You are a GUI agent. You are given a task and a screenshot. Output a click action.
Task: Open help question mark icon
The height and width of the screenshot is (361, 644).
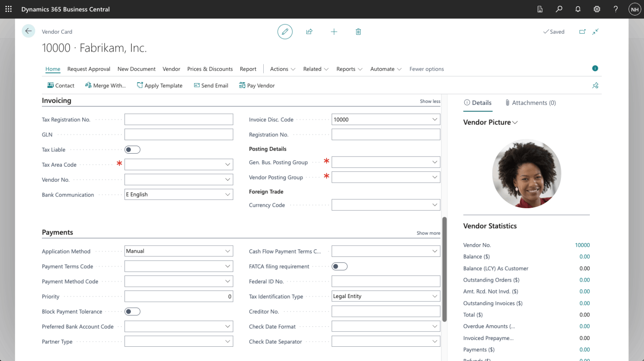(615, 9)
